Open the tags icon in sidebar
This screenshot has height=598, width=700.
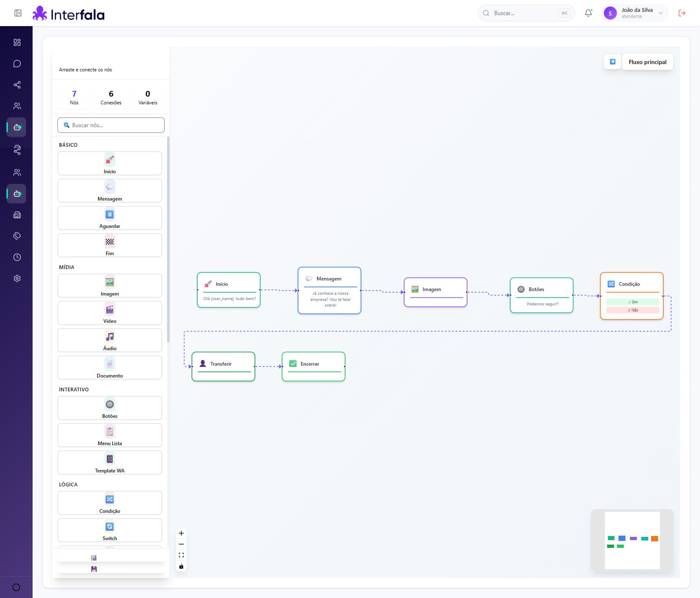pos(17,236)
